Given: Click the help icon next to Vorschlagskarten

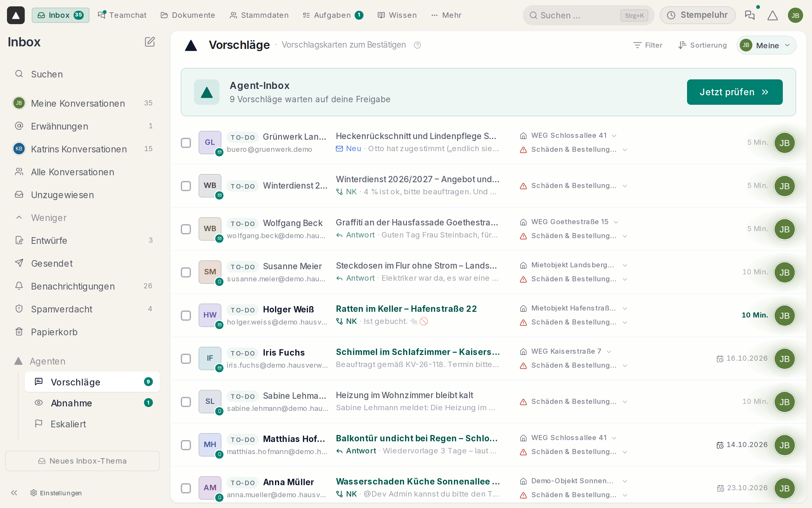Looking at the screenshot, I should pos(417,45).
